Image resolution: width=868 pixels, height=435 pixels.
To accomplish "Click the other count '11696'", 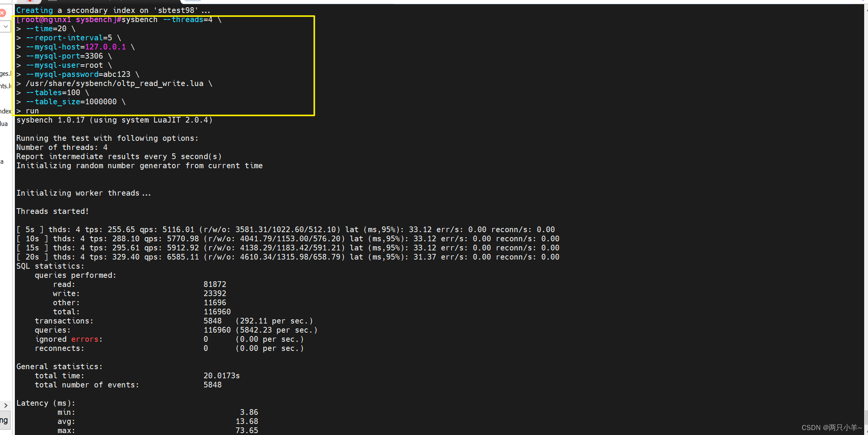I will click(215, 303).
